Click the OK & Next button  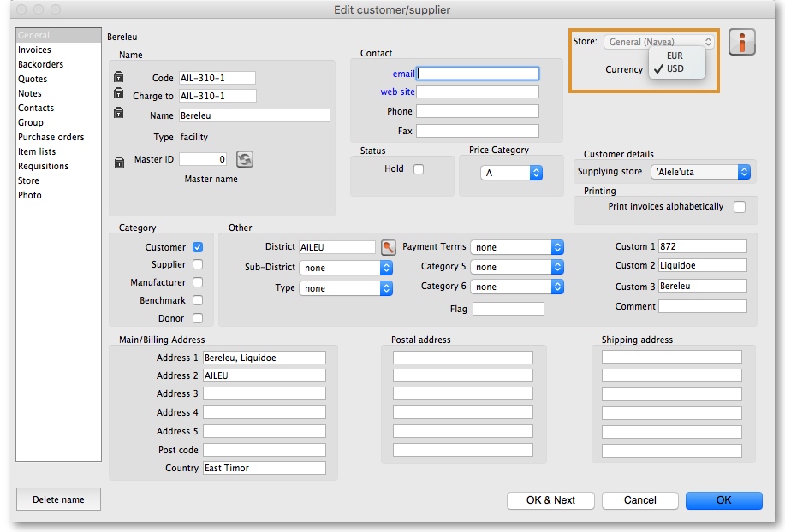pyautogui.click(x=550, y=500)
